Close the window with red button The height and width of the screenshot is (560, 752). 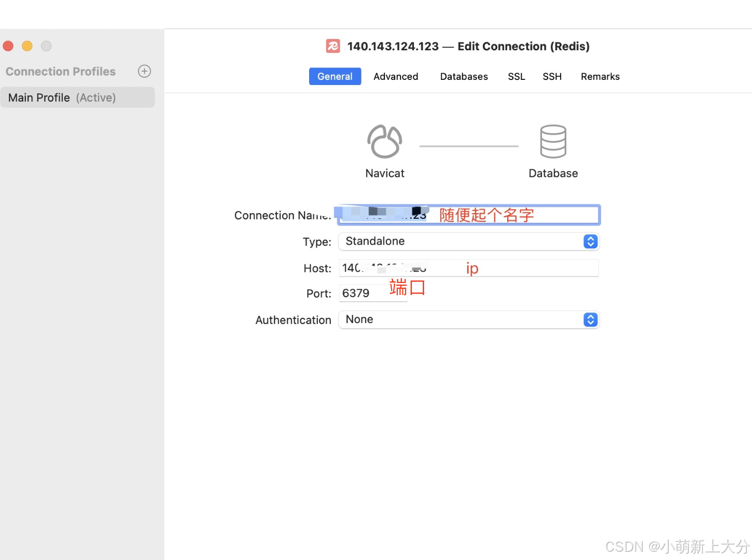click(x=8, y=46)
